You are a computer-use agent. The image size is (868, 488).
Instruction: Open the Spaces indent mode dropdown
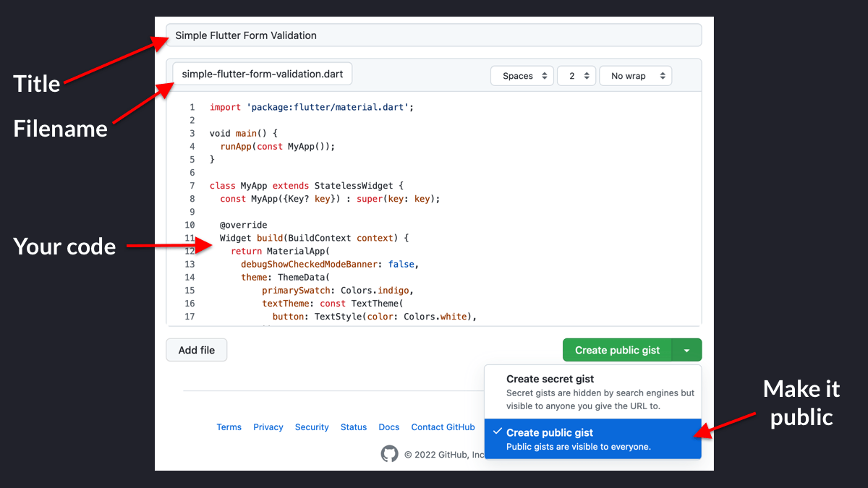[522, 76]
